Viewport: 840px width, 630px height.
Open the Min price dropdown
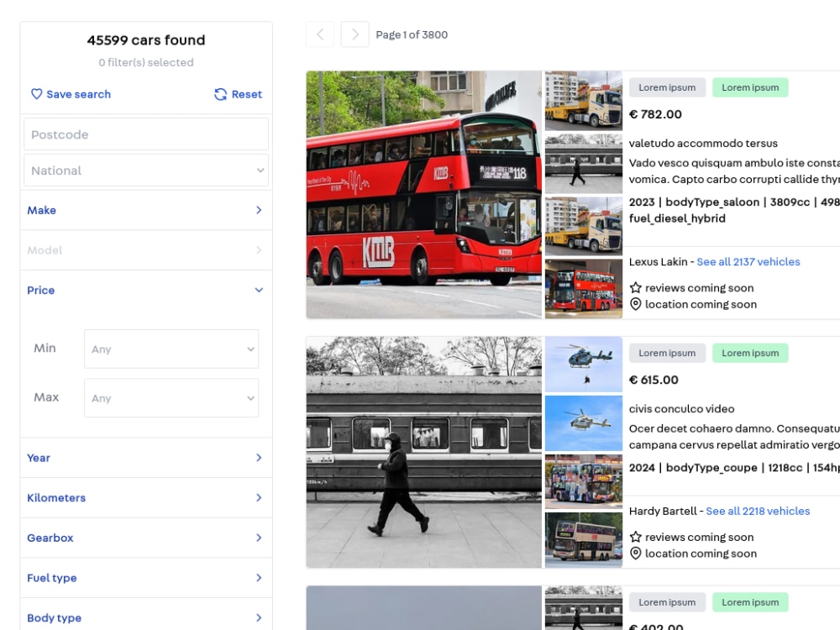(171, 349)
